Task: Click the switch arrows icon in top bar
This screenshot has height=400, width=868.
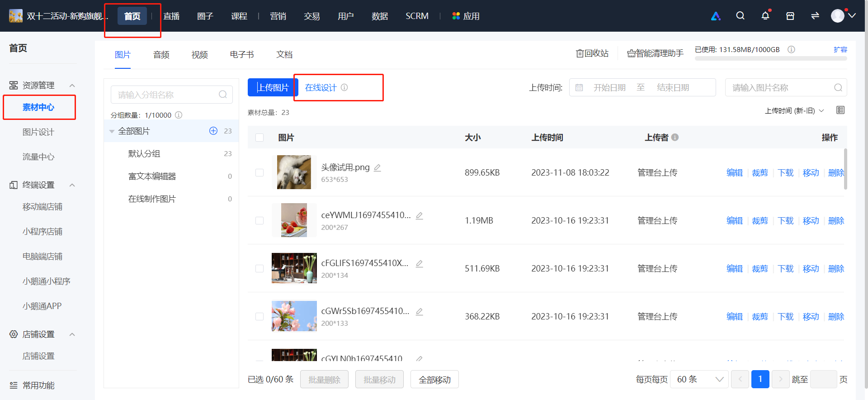Action: (815, 16)
